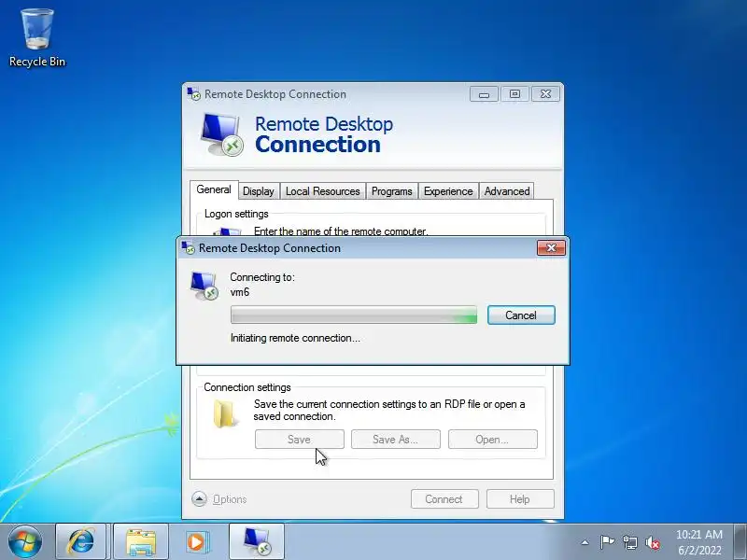This screenshot has width=747, height=560.
Task: Click the Show desktop strip
Action: click(x=740, y=541)
